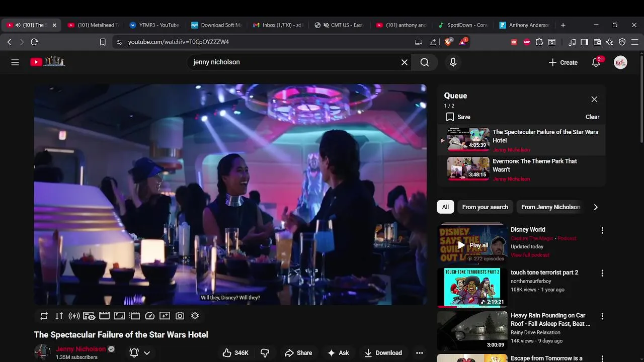Open the more actions ellipsis beside Download
Screen dimensions: 644x362
pos(420,353)
